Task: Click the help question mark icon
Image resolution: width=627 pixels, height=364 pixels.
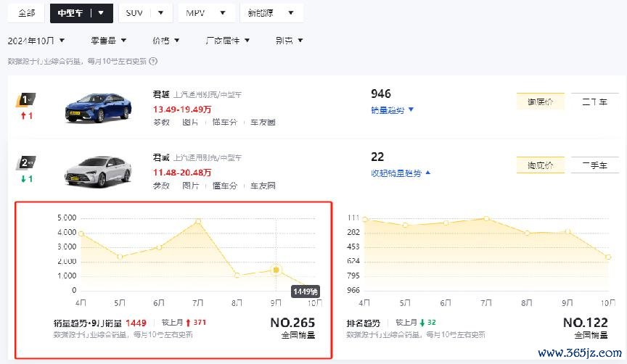Action: pos(154,62)
